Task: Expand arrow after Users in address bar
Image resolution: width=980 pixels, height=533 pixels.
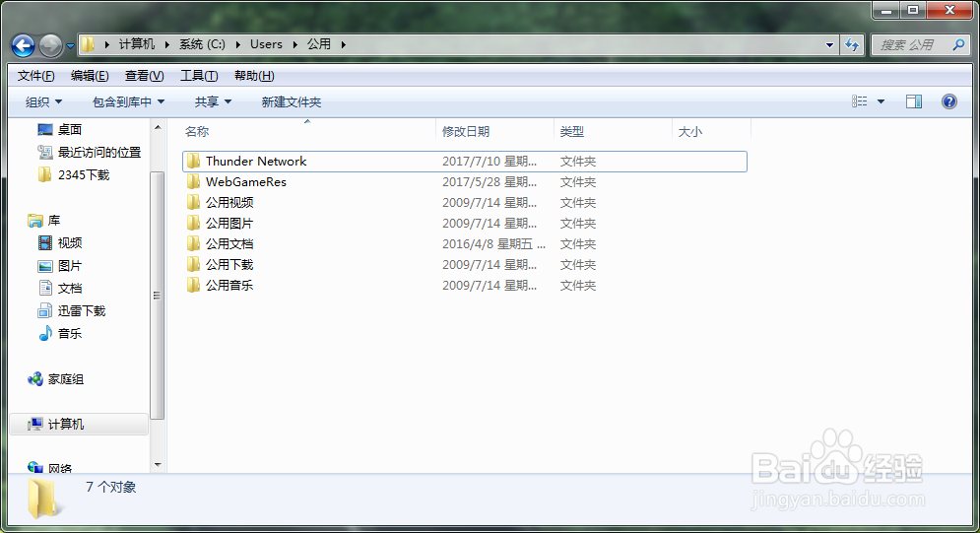Action: (295, 44)
